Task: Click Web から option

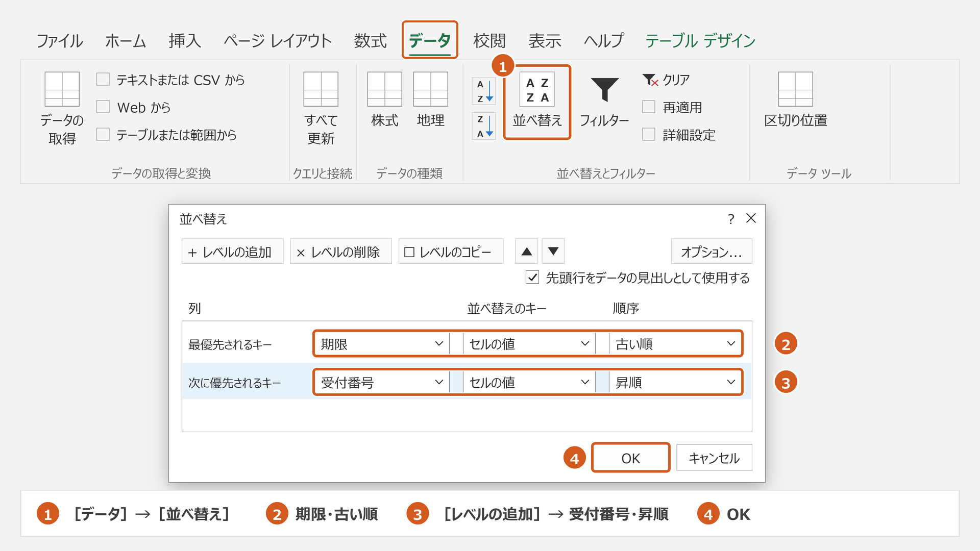Action: click(134, 107)
